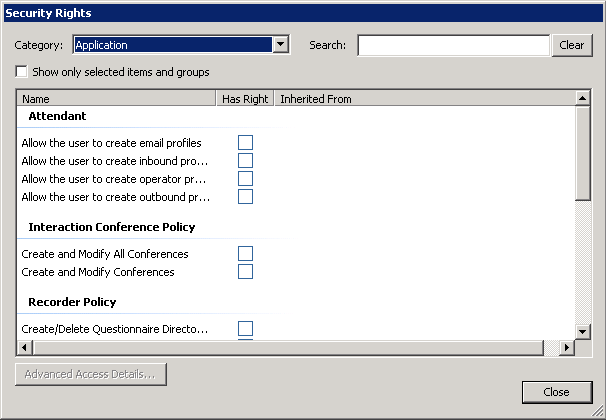Click the Inherited From column header
This screenshot has width=606, height=420.
pos(423,99)
